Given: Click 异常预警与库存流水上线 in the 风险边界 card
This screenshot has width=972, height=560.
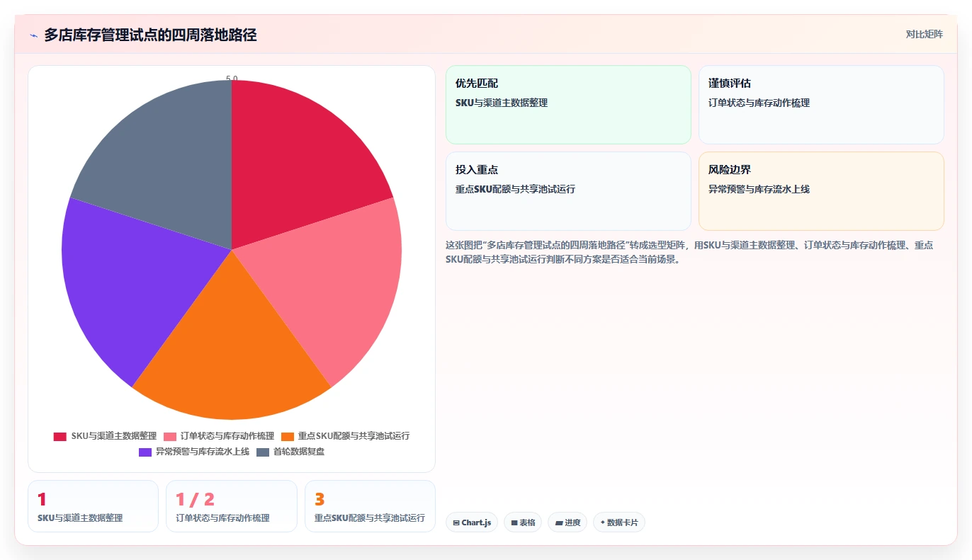Looking at the screenshot, I should click(759, 189).
